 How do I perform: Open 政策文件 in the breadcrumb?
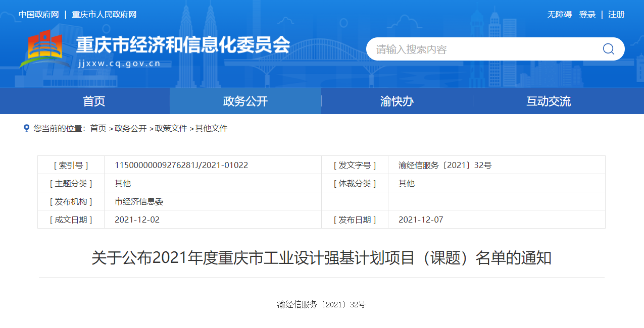pyautogui.click(x=171, y=129)
